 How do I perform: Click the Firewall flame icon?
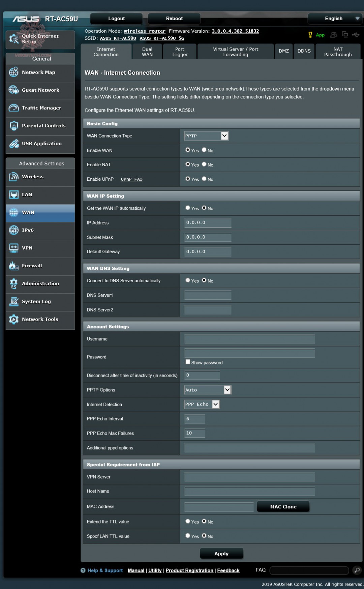coord(14,266)
